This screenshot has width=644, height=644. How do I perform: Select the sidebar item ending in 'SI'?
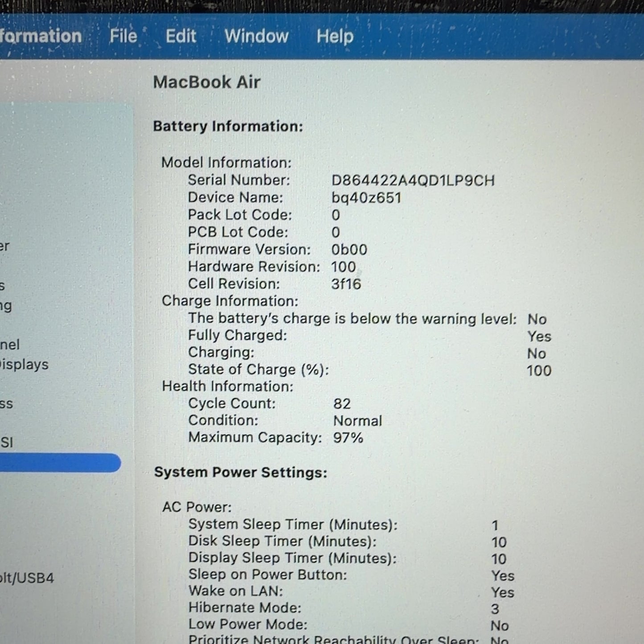tap(7, 442)
